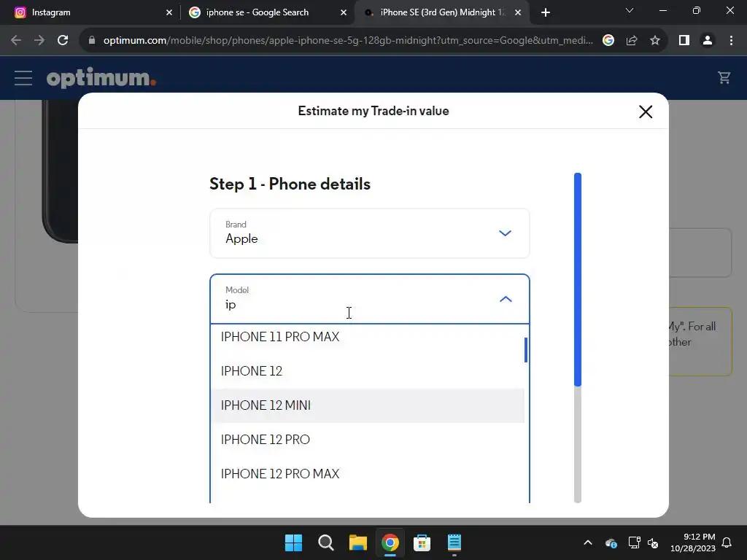This screenshot has width=747, height=560.
Task: Reload the current page
Action: [63, 41]
